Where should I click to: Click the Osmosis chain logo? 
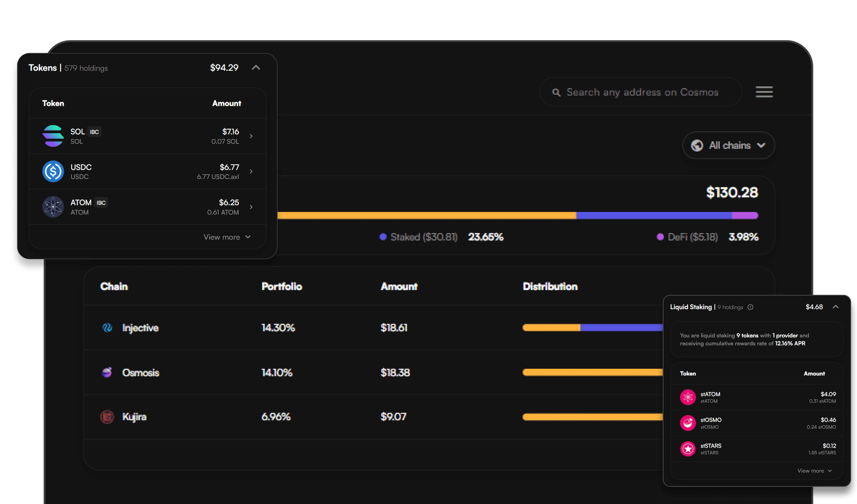(x=107, y=372)
